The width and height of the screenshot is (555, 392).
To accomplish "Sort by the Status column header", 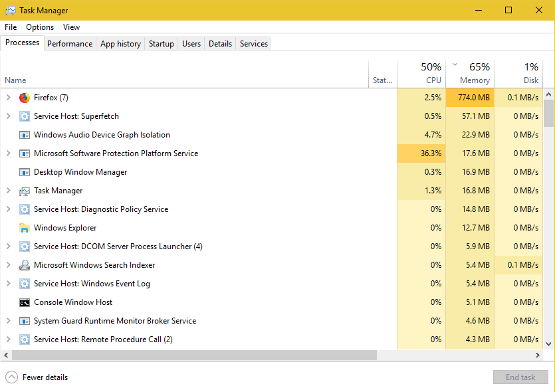I will click(383, 74).
